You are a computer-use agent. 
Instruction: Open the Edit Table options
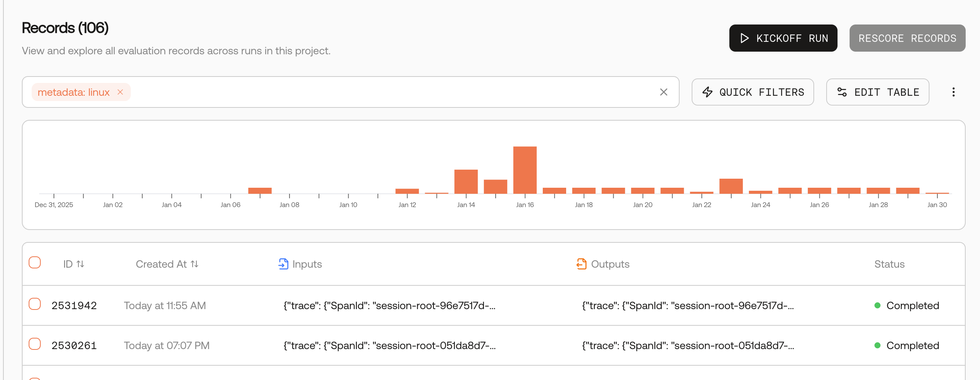tap(877, 92)
